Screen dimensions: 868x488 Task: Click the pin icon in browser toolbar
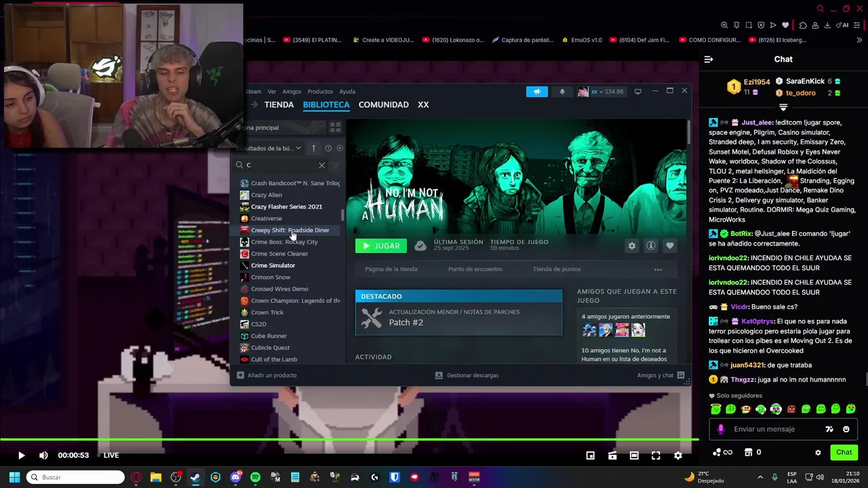click(x=736, y=25)
